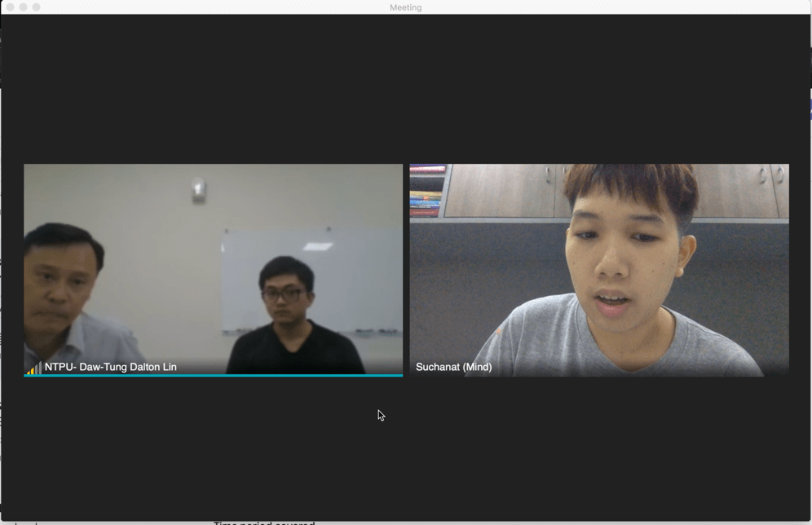Minimize the Meeting window using the yellow button
This screenshot has height=525, width=812.
point(24,7)
